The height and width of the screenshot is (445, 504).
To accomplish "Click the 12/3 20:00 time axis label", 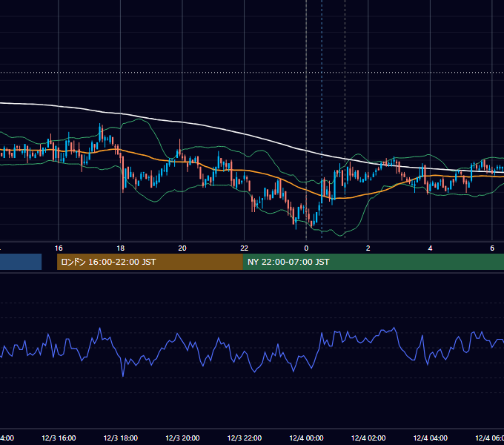I will point(182,438).
